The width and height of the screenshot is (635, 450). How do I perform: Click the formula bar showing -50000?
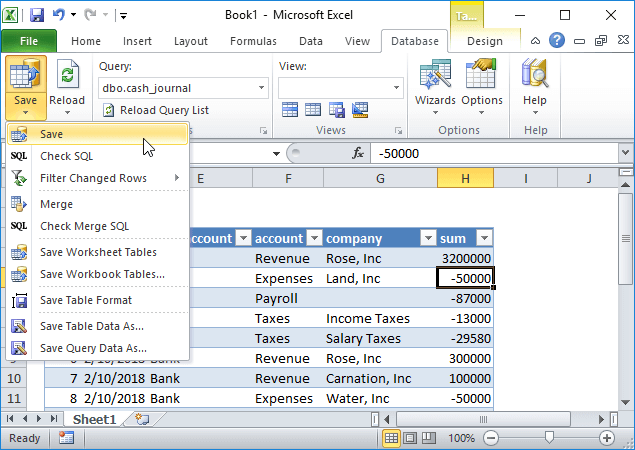tap(494, 154)
